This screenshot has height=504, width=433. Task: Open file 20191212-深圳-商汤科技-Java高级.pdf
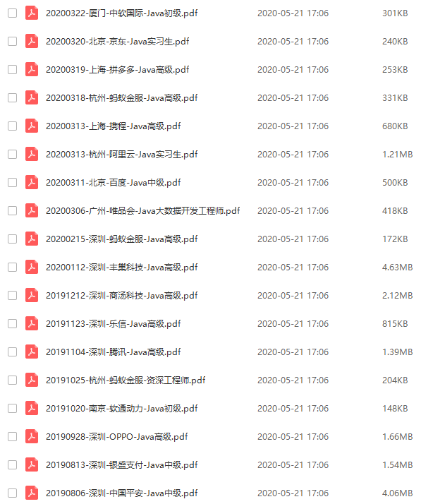coord(121,295)
